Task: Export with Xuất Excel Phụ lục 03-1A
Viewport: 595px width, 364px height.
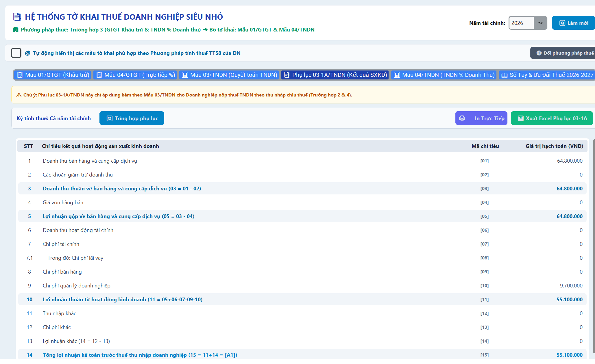Action: pos(552,118)
